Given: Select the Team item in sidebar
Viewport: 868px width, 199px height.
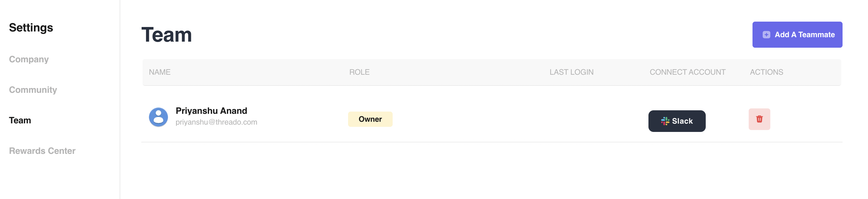Looking at the screenshot, I should click(20, 120).
